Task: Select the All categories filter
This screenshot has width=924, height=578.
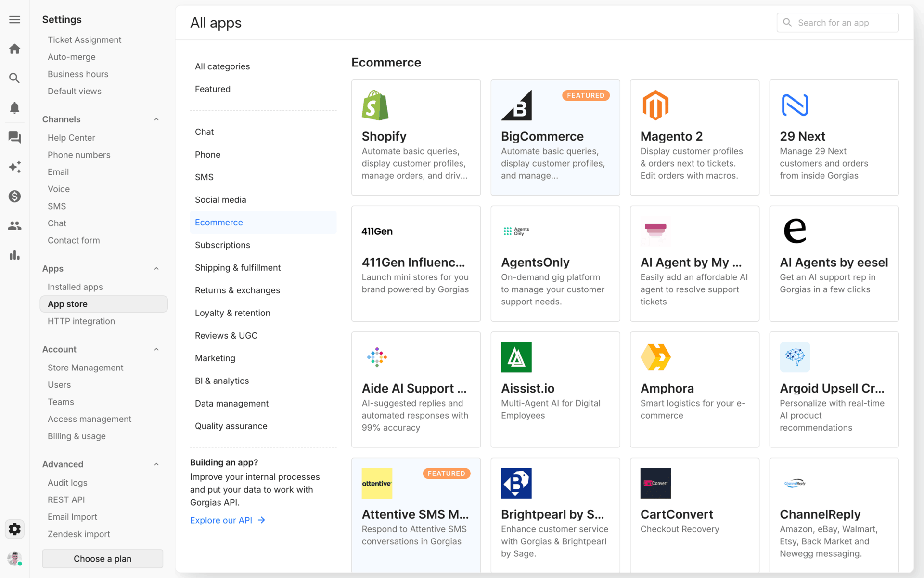Action: [263, 66]
